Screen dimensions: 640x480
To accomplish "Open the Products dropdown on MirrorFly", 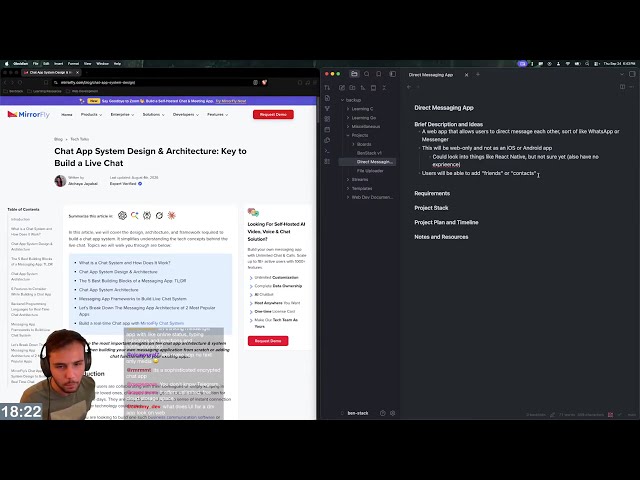I will click(x=91, y=115).
